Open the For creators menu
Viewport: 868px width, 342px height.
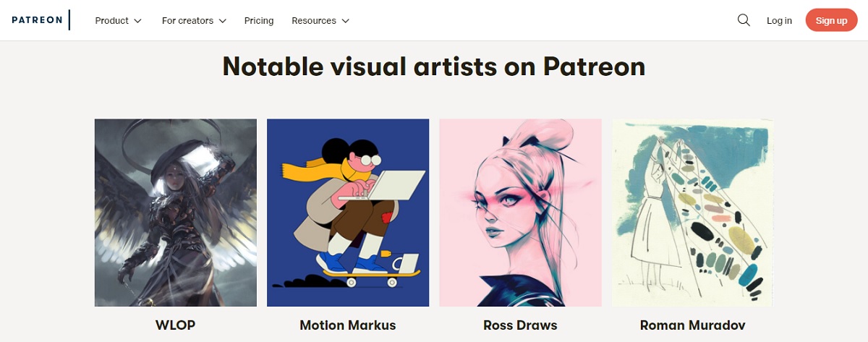click(187, 21)
